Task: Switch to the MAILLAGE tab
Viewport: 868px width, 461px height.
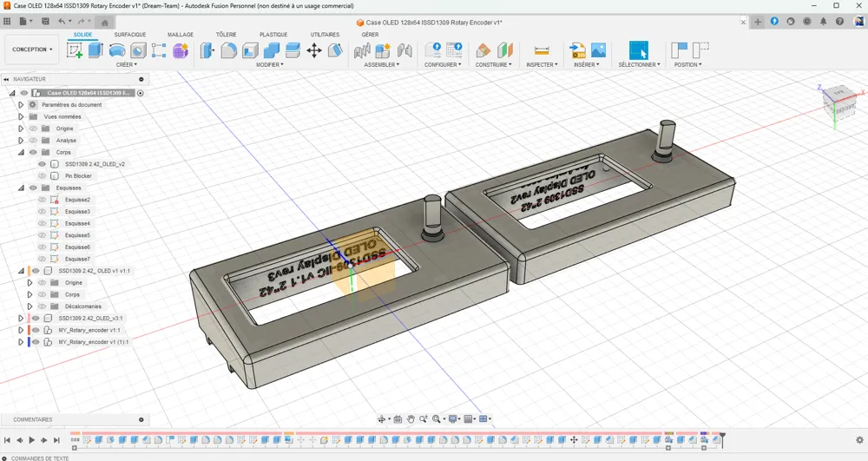Action: click(x=181, y=35)
